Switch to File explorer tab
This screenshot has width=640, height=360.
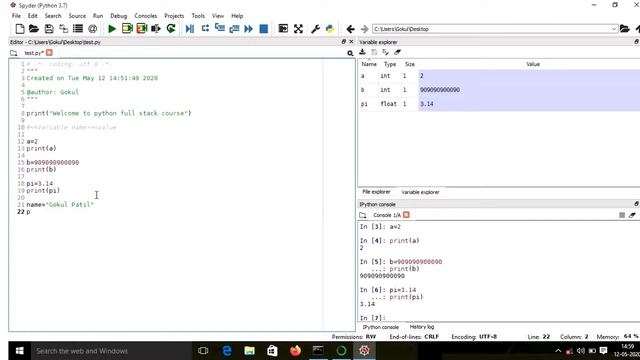pyautogui.click(x=376, y=192)
